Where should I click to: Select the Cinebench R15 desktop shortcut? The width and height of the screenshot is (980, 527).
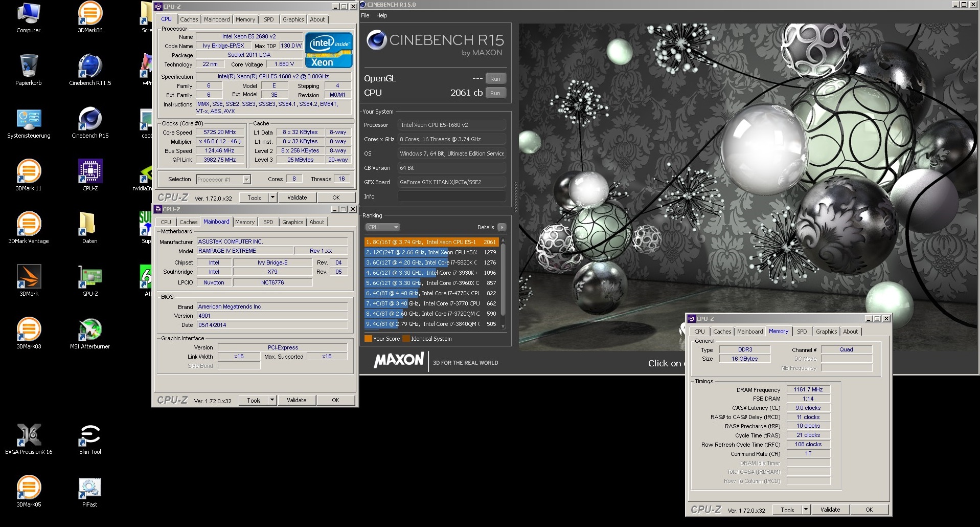pos(90,123)
